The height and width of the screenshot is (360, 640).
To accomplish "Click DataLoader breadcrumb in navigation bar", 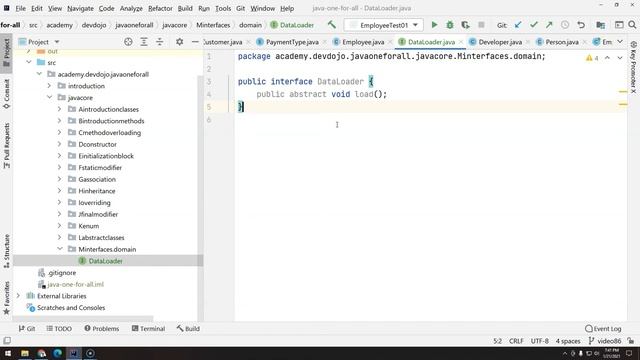I will coord(292,25).
